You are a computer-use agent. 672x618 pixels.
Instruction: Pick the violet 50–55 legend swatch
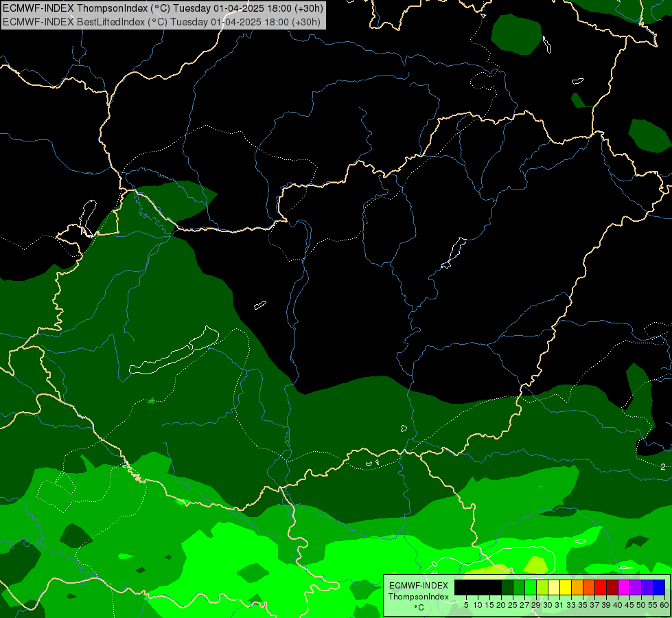coord(647,587)
